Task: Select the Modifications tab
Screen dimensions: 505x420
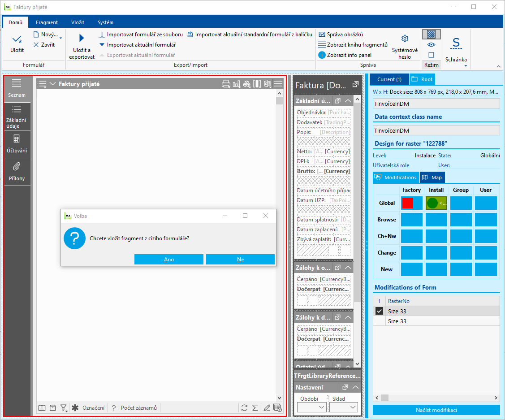Action: 396,178
